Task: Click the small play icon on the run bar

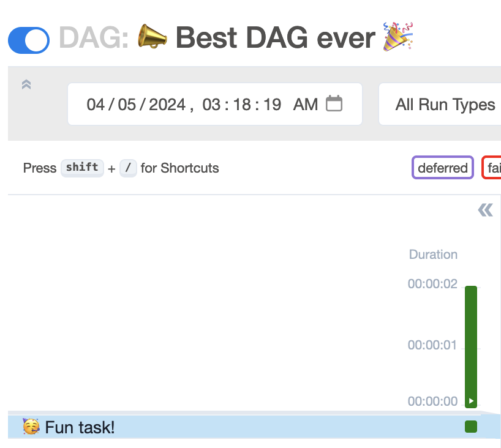Action: click(x=471, y=401)
